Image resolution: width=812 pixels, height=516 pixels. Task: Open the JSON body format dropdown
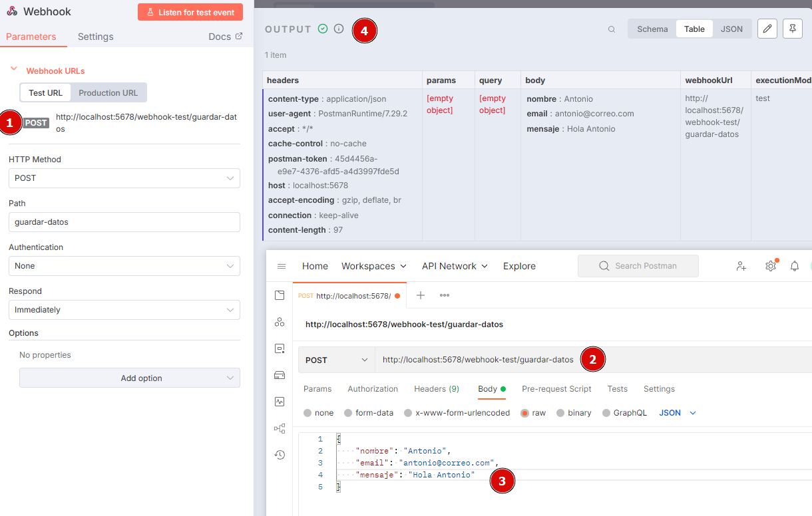678,413
